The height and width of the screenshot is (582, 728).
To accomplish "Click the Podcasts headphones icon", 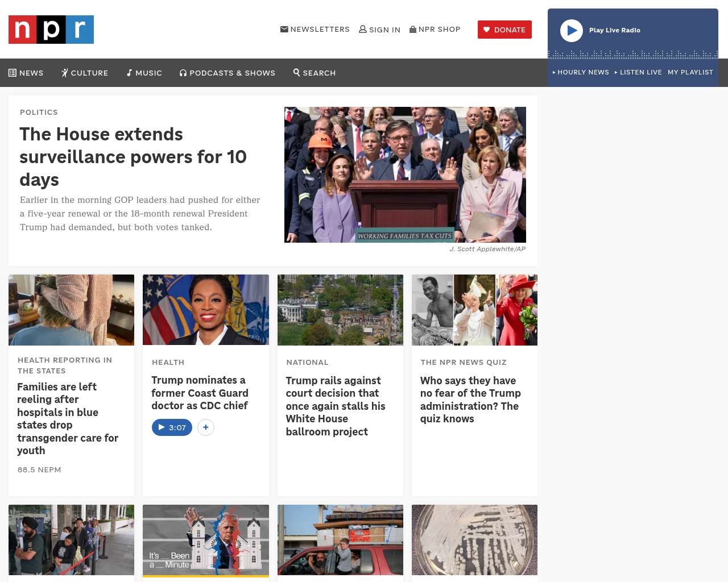I will [183, 73].
